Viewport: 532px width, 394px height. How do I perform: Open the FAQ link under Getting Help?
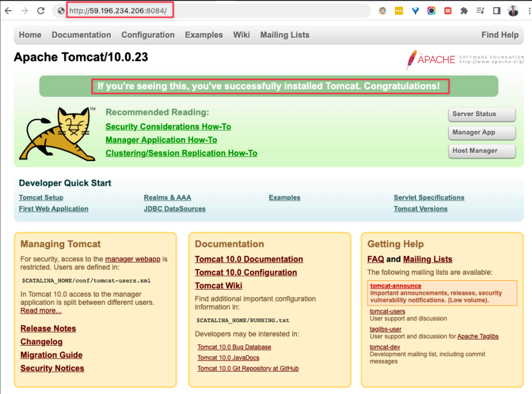tap(376, 259)
